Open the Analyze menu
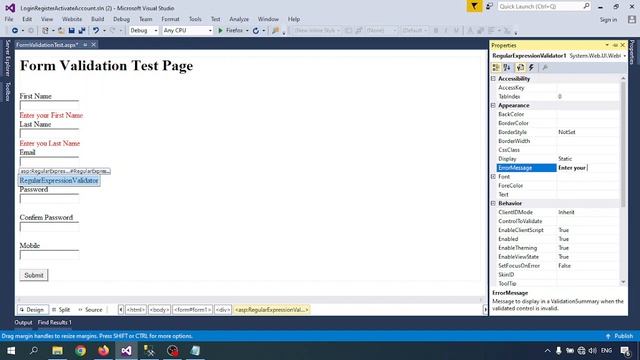The width and height of the screenshot is (640, 360). [x=239, y=19]
